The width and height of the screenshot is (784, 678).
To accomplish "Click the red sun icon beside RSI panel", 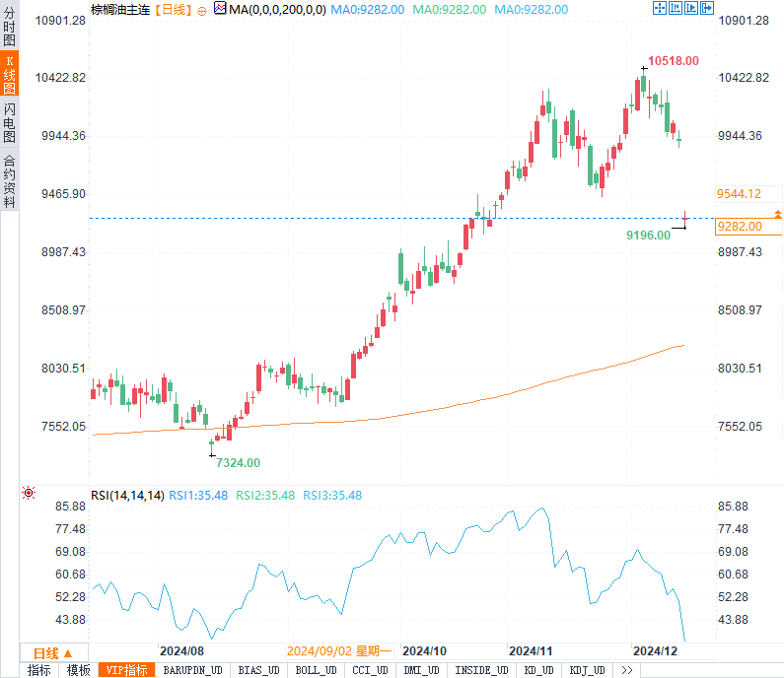I will coord(30,493).
